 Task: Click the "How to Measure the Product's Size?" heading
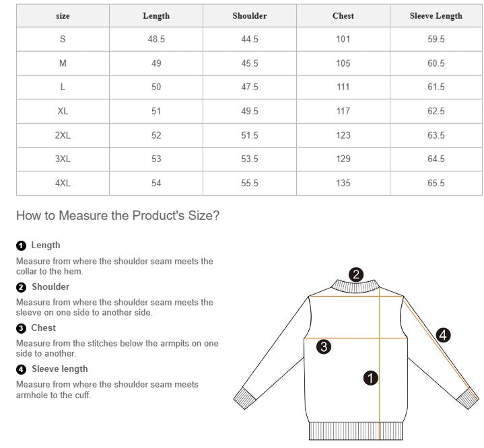118,216
